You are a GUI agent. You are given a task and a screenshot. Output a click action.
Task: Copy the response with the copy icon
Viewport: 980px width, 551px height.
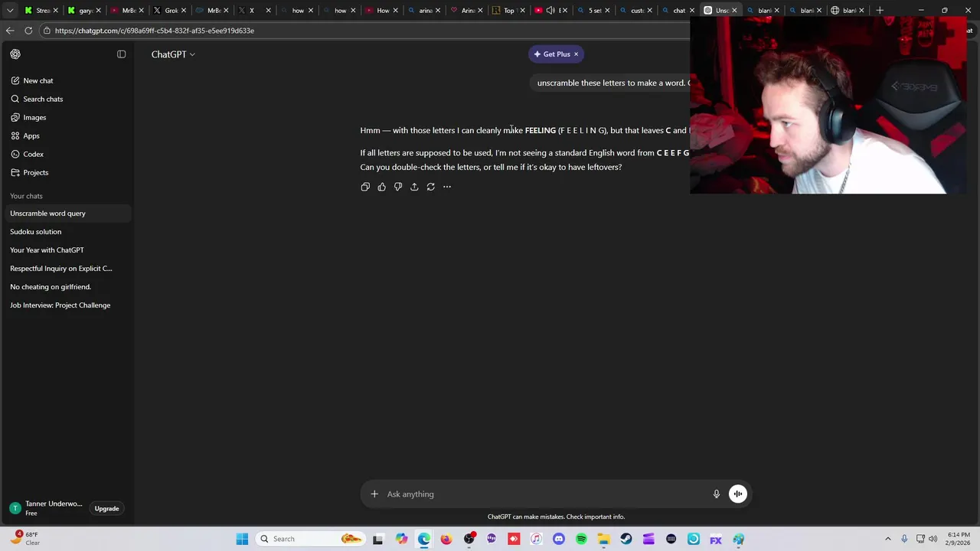coord(365,187)
